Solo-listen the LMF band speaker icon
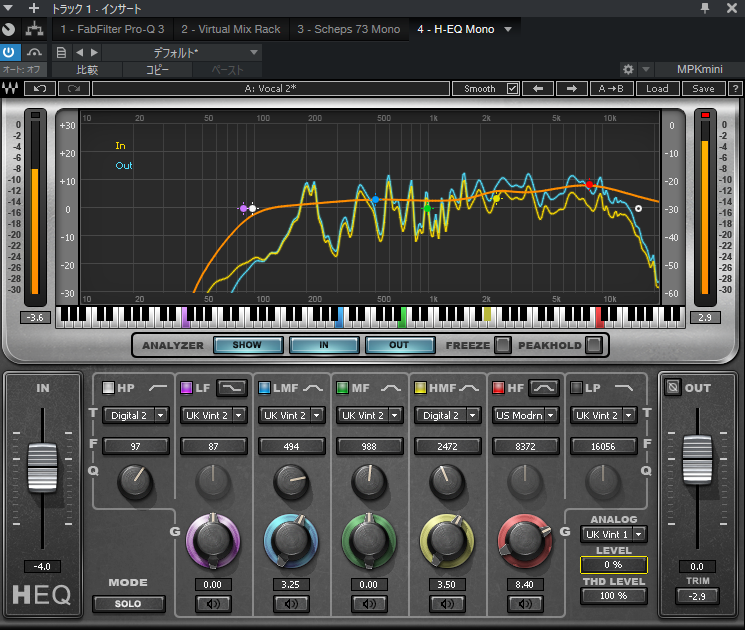The image size is (745, 630). (x=291, y=603)
